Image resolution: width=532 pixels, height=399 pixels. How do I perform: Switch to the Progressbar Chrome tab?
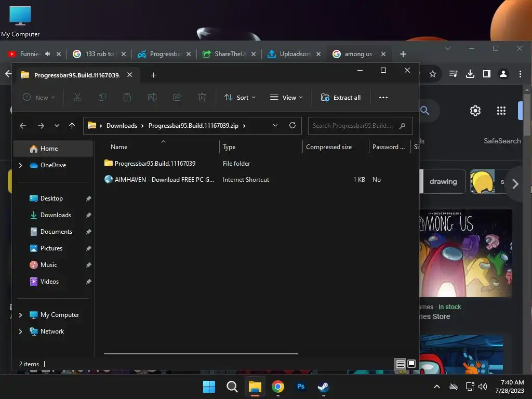(164, 54)
